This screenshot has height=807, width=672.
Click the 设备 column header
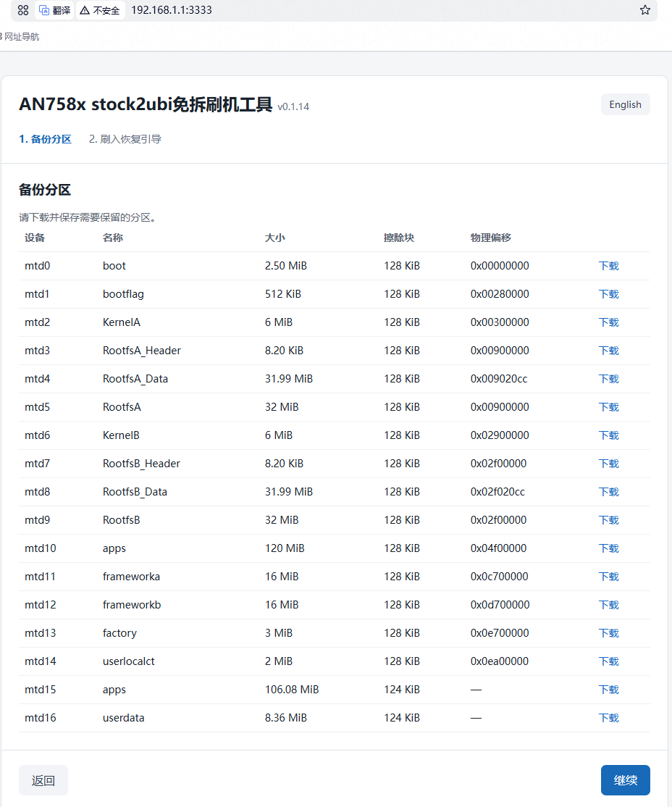35,238
